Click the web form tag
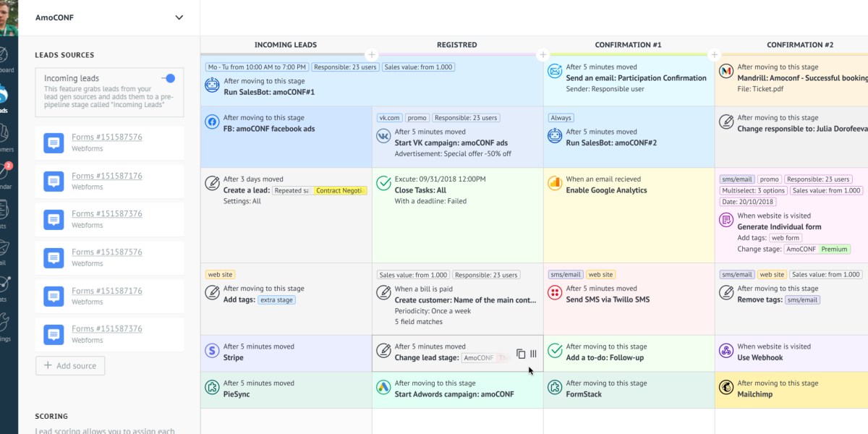The image size is (868, 434). click(785, 238)
